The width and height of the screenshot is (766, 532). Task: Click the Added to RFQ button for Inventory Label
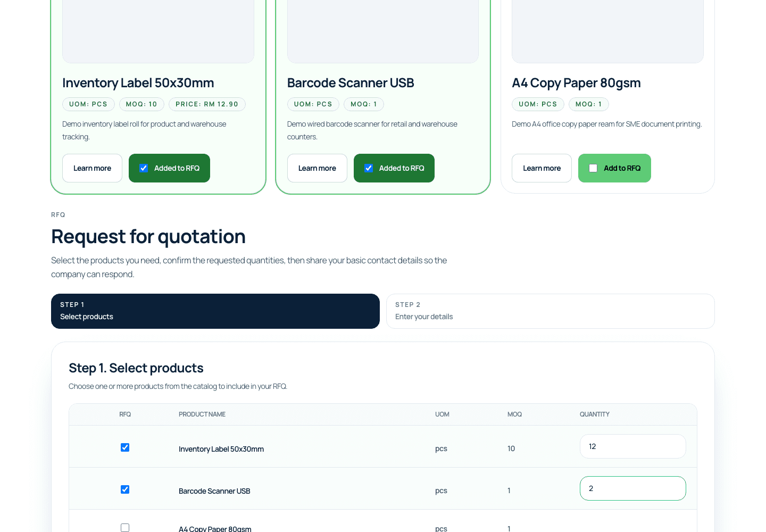[169, 168]
